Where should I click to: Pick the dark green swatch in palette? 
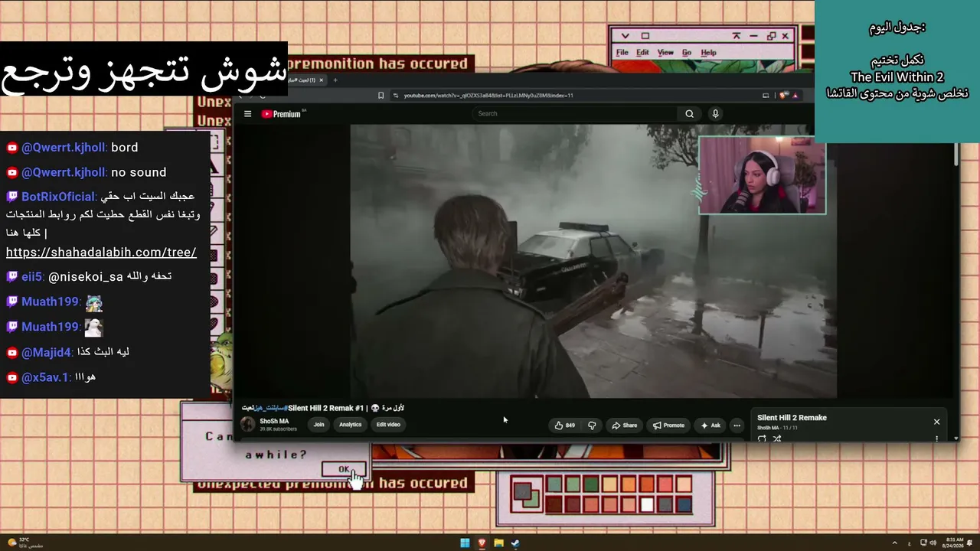pos(591,484)
